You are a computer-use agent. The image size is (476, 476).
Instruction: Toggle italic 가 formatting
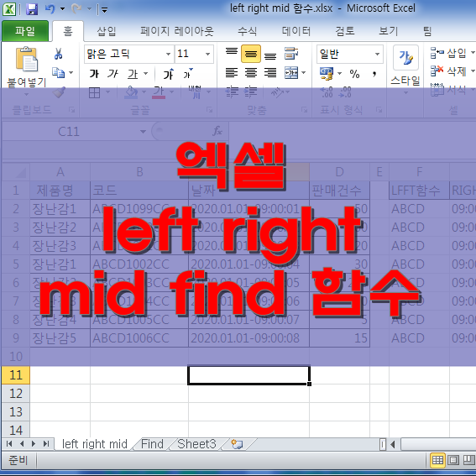click(x=113, y=74)
